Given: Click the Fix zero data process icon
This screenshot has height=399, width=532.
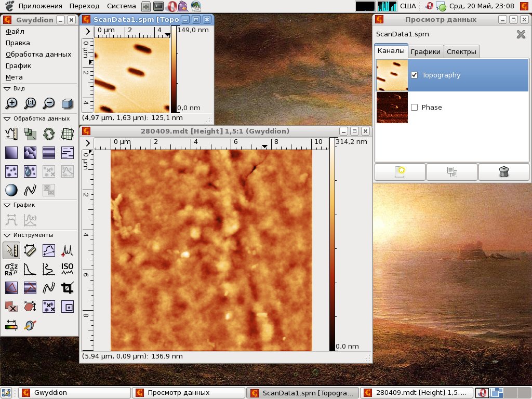Looking at the screenshot, I should tap(11, 134).
